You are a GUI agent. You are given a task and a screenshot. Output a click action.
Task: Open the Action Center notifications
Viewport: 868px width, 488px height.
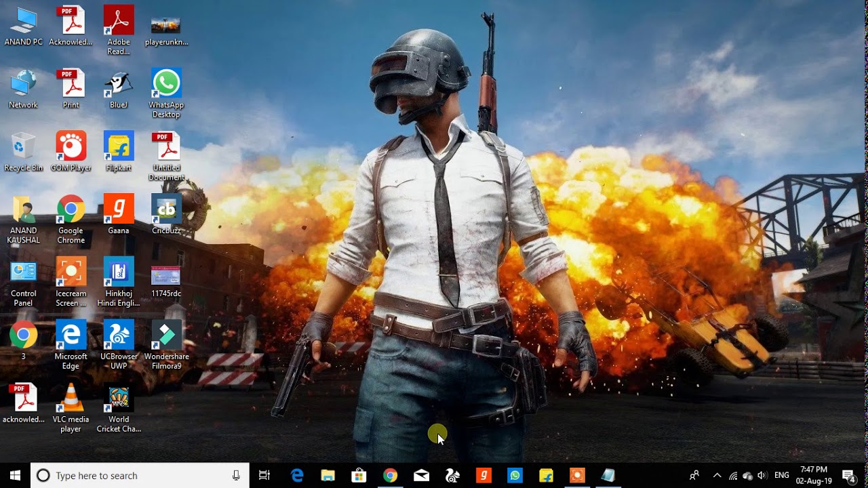click(x=849, y=476)
